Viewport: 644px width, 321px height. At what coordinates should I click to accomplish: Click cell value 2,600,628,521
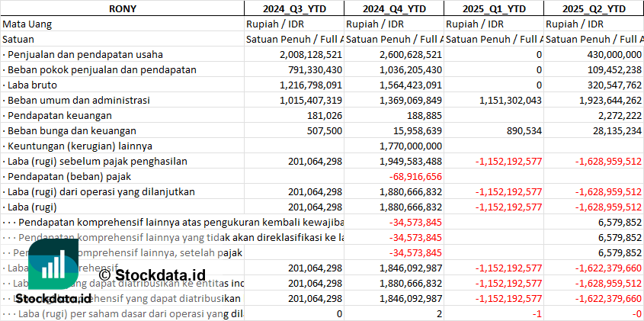411,55
